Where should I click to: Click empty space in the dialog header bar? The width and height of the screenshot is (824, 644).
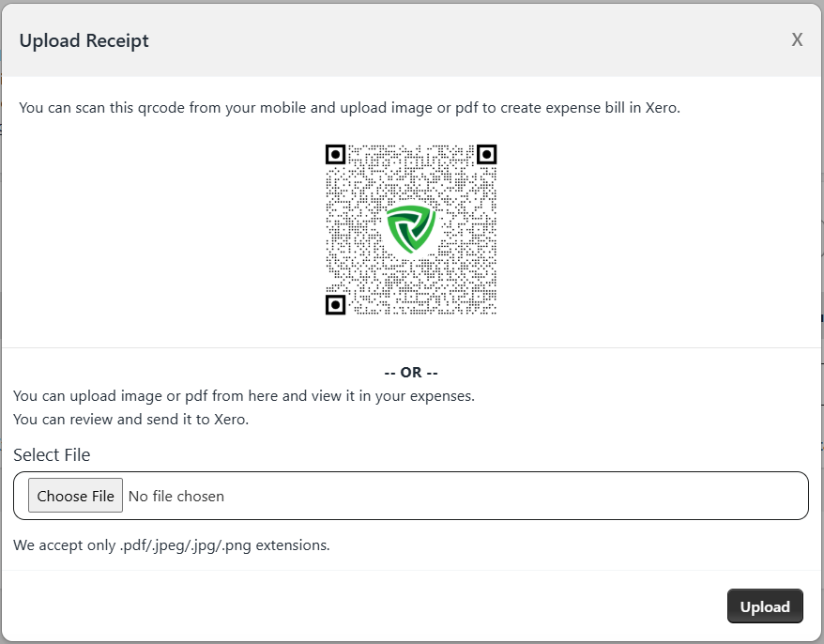469,40
